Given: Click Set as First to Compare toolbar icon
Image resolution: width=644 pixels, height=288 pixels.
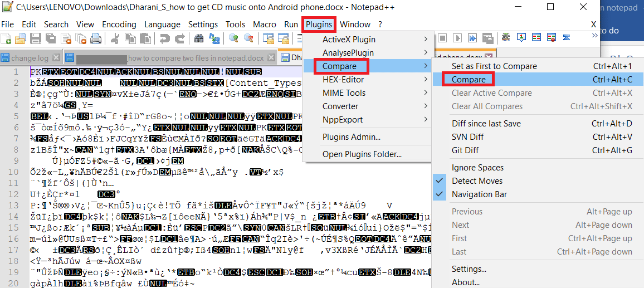Looking at the screenshot, I should (x=521, y=37).
